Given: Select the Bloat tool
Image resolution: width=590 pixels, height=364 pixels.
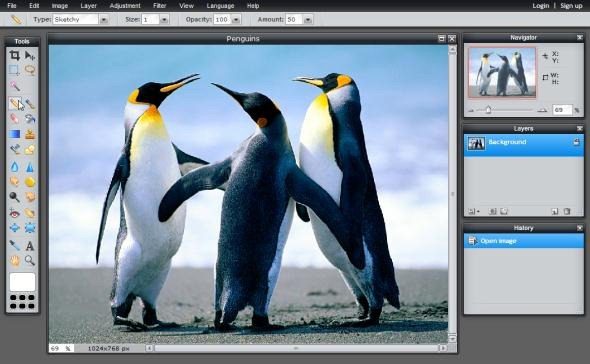Looking at the screenshot, I should [14, 228].
